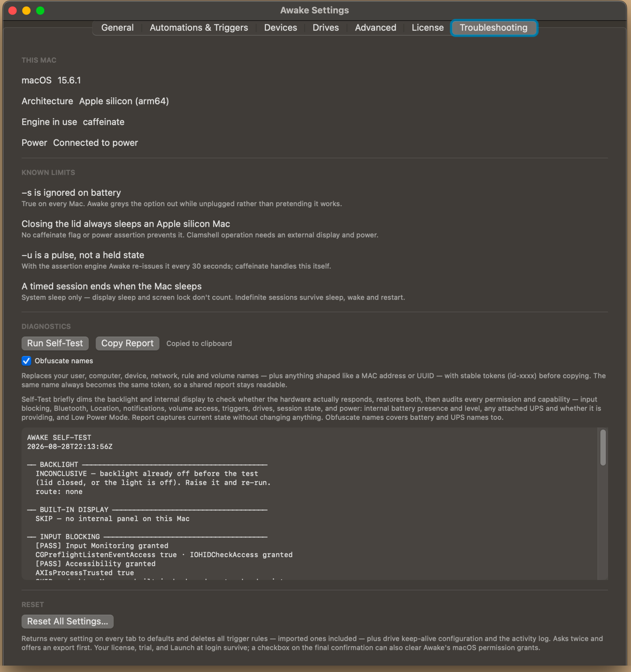Click the KNOWN LIMITS section label
This screenshot has height=672, width=631.
click(48, 172)
